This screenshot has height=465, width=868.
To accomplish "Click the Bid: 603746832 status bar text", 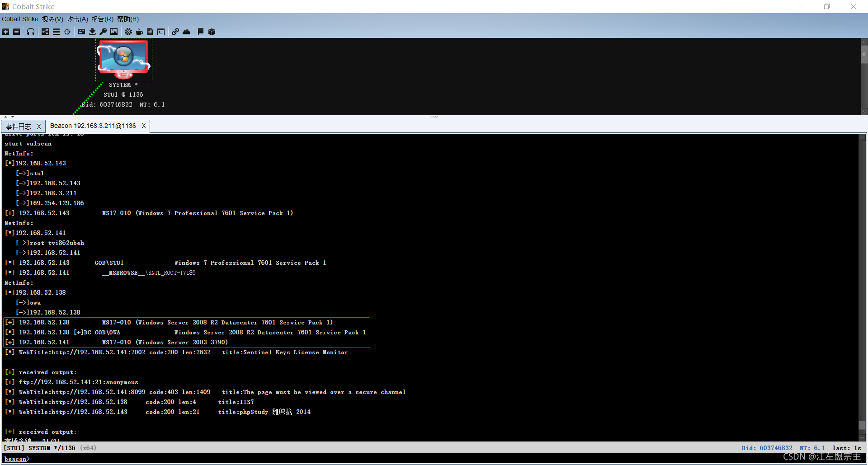I will coord(767,448).
